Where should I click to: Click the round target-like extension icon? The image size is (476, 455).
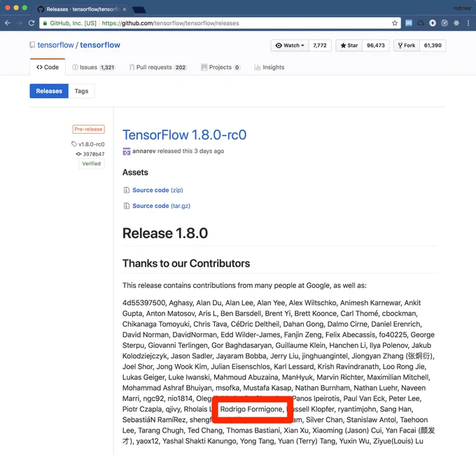pos(444,23)
